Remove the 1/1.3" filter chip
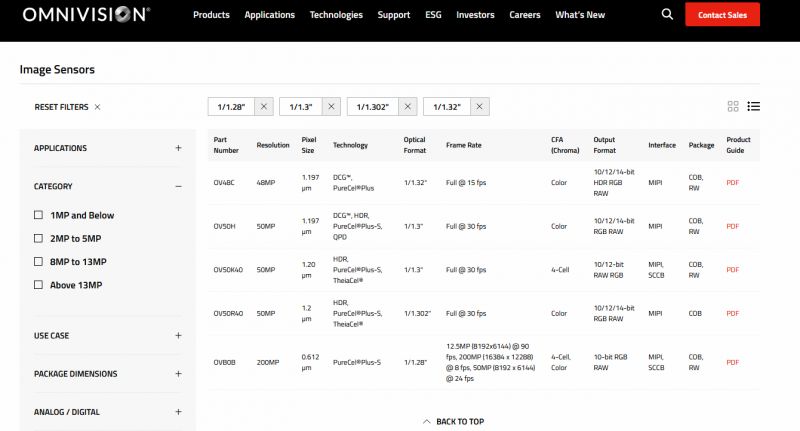 click(331, 107)
